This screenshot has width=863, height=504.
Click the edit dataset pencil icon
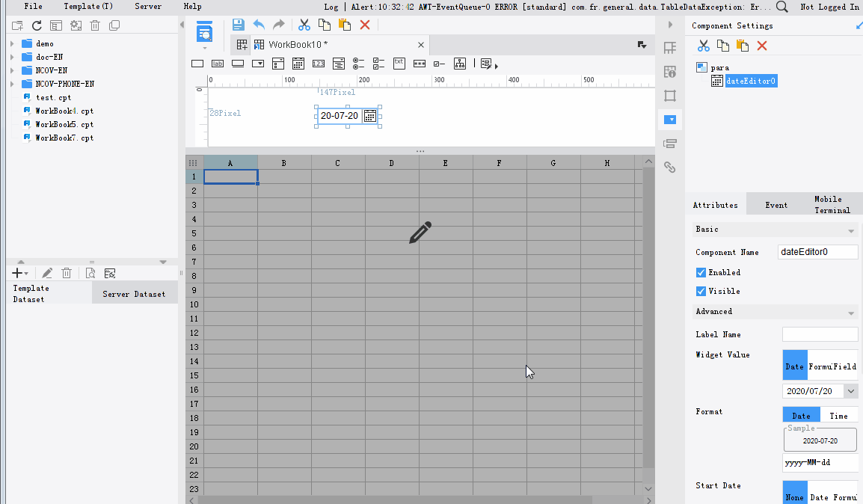pos(47,274)
